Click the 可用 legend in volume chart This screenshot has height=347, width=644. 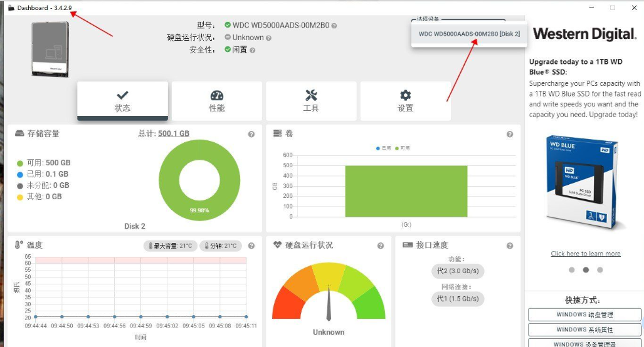pos(403,148)
